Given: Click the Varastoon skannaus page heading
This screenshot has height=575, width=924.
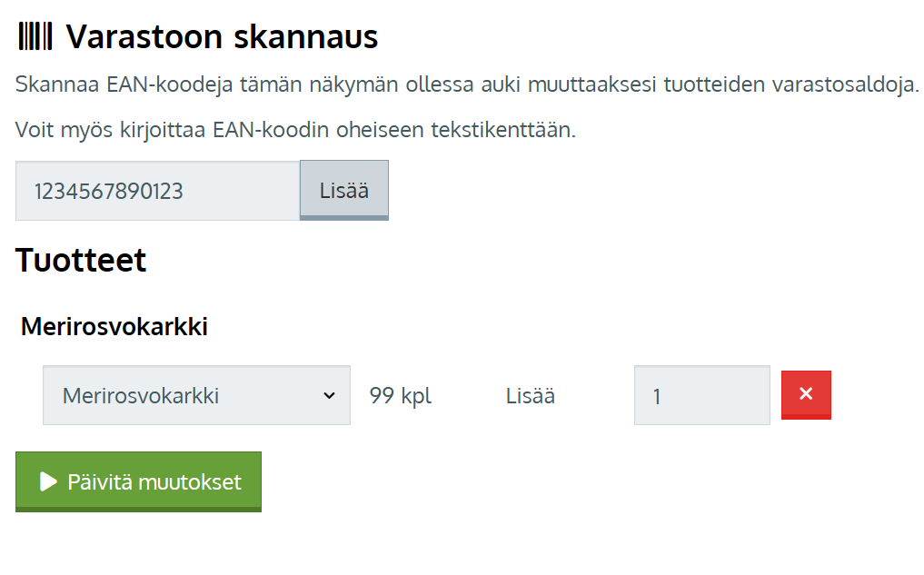Looking at the screenshot, I should coord(222,37).
